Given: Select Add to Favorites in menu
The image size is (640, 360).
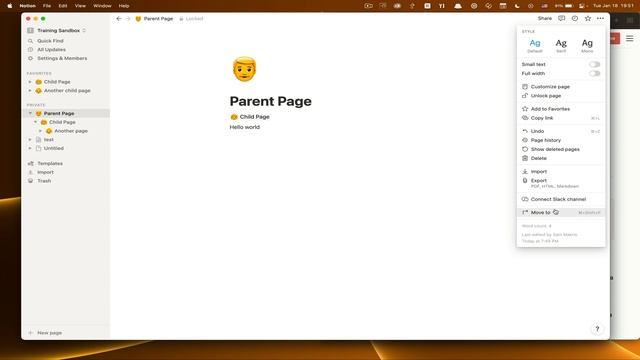Looking at the screenshot, I should point(561,109).
